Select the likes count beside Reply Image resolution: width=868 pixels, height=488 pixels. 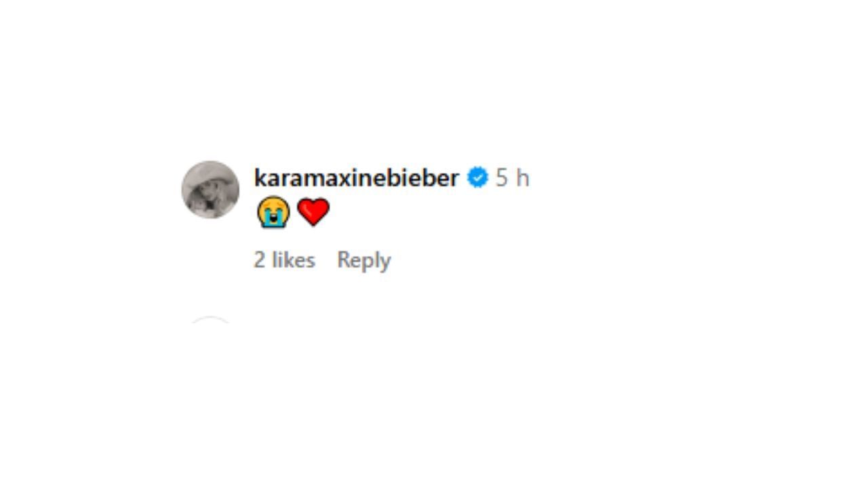(x=284, y=260)
